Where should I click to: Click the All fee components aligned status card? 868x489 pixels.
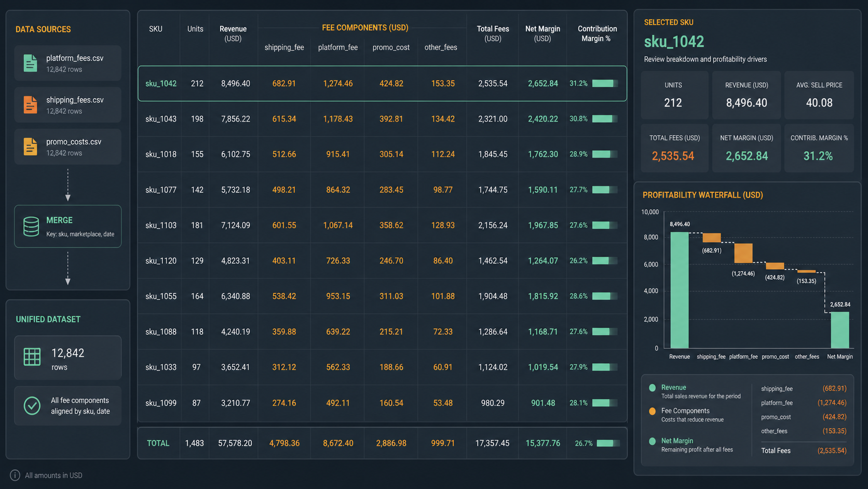[68, 406]
